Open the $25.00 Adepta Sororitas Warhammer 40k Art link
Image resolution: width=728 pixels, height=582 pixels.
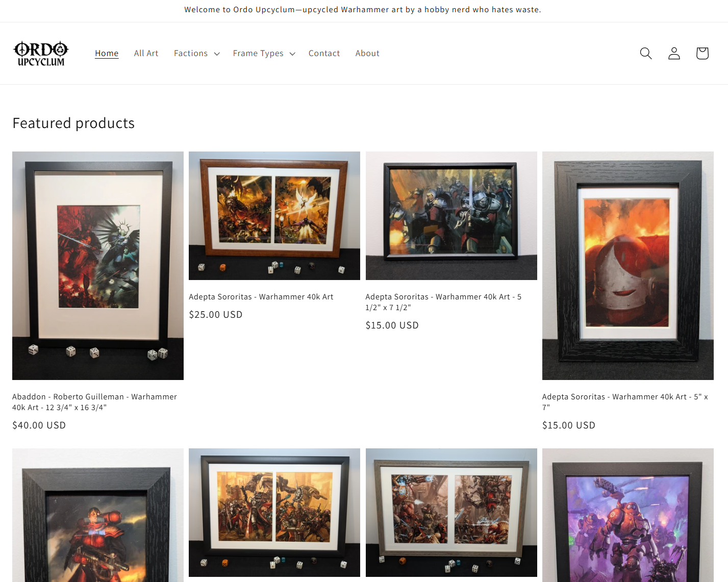[x=261, y=297]
